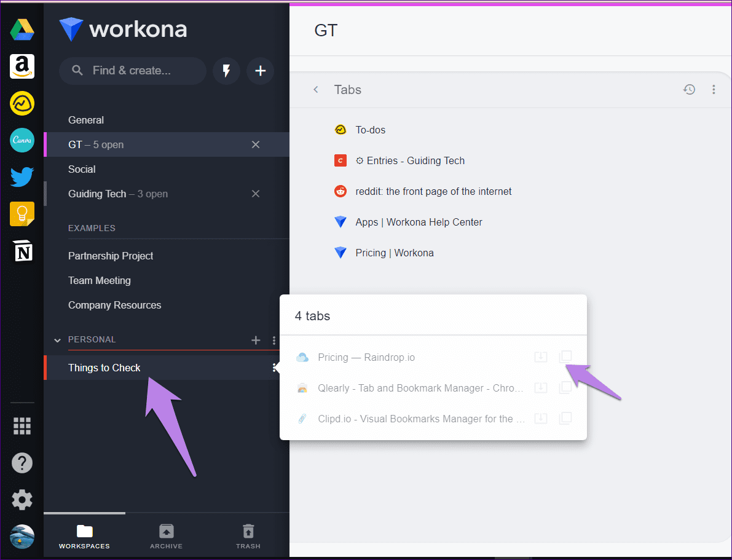Open Qlearly tab via copy-window icon
This screenshot has height=560, width=732.
pyautogui.click(x=565, y=388)
